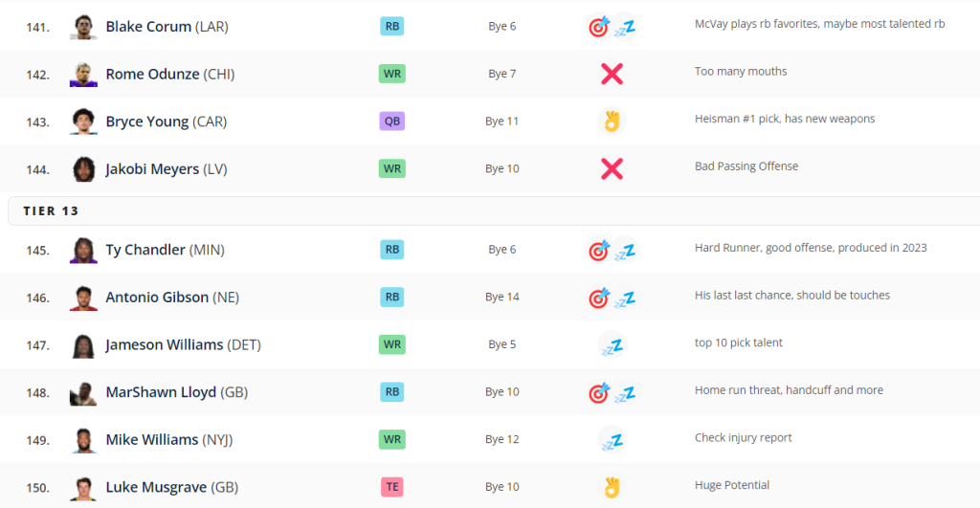Open Rome Odunze player name link

152,75
